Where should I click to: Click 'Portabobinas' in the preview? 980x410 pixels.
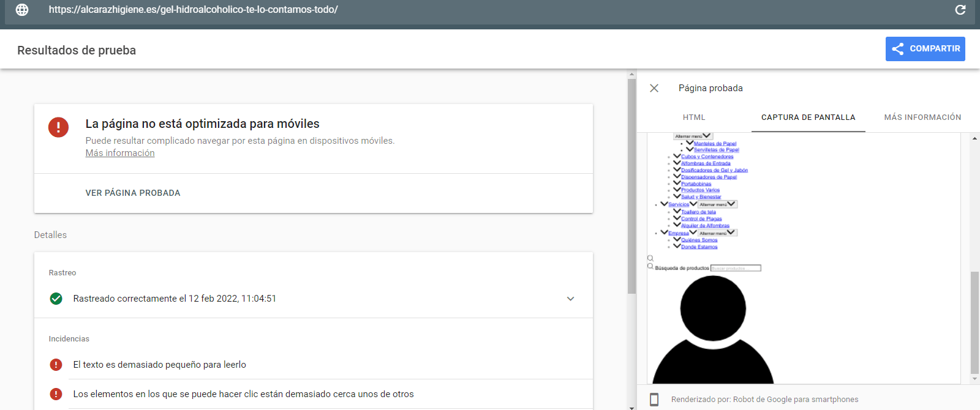tap(696, 184)
